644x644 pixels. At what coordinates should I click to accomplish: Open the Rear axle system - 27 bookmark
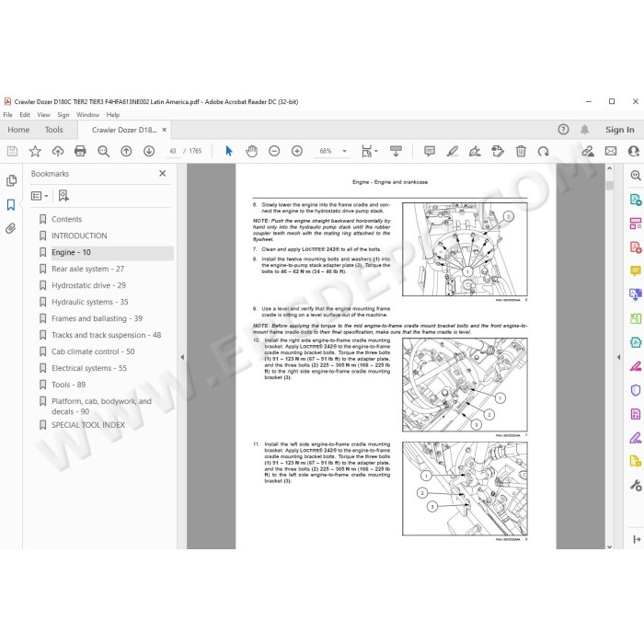point(87,269)
